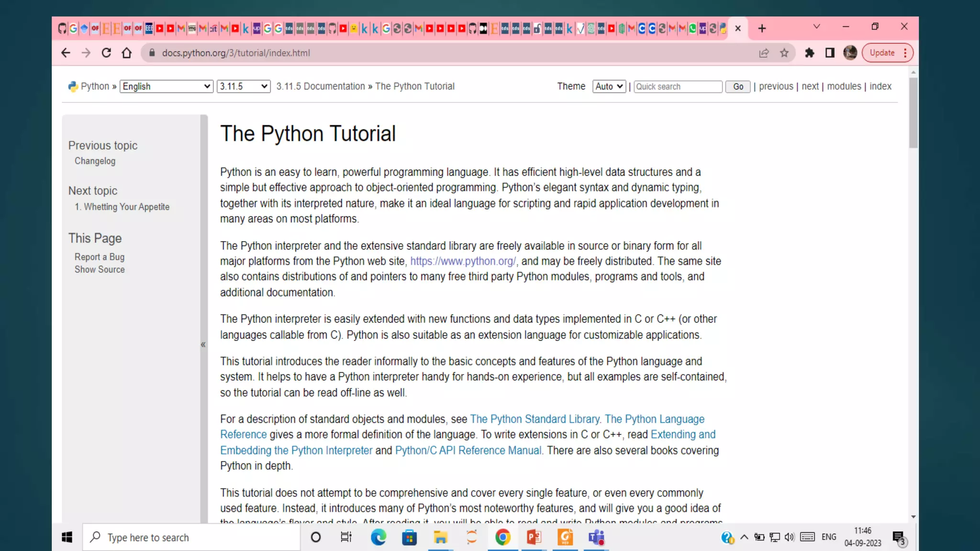Click the modules navigation link
The image size is (980, 551).
tap(844, 87)
